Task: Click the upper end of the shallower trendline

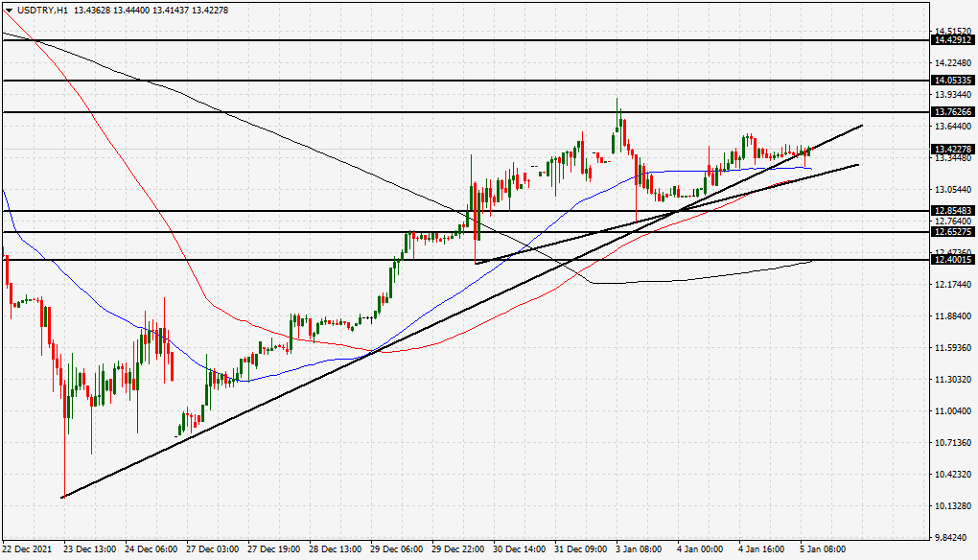Action: coord(858,165)
